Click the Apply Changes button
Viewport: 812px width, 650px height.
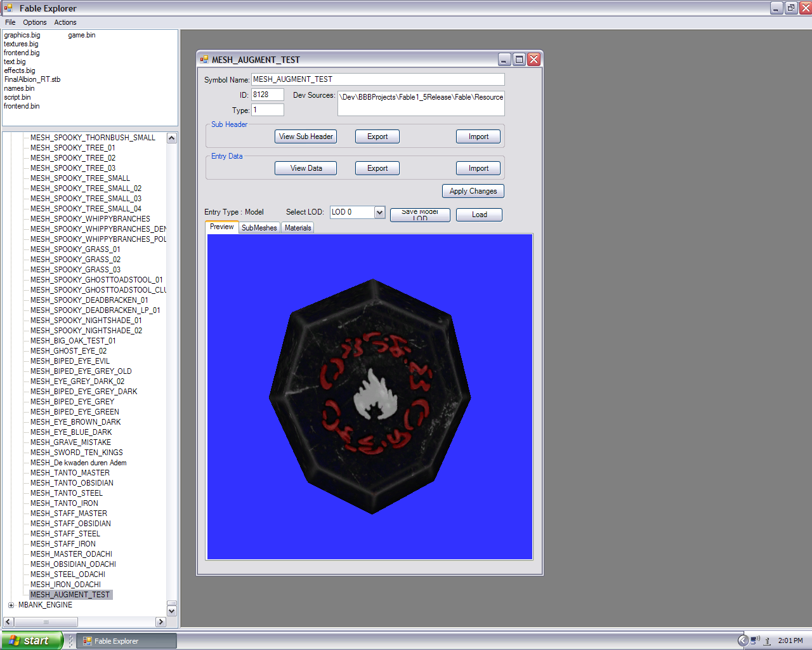pyautogui.click(x=473, y=191)
